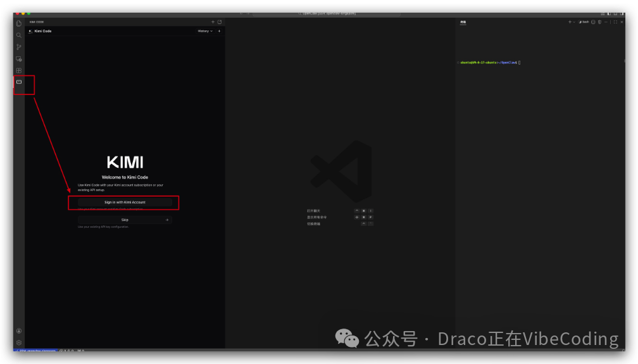Kill the terminal with trash icon
The image size is (638, 364).
(x=600, y=22)
